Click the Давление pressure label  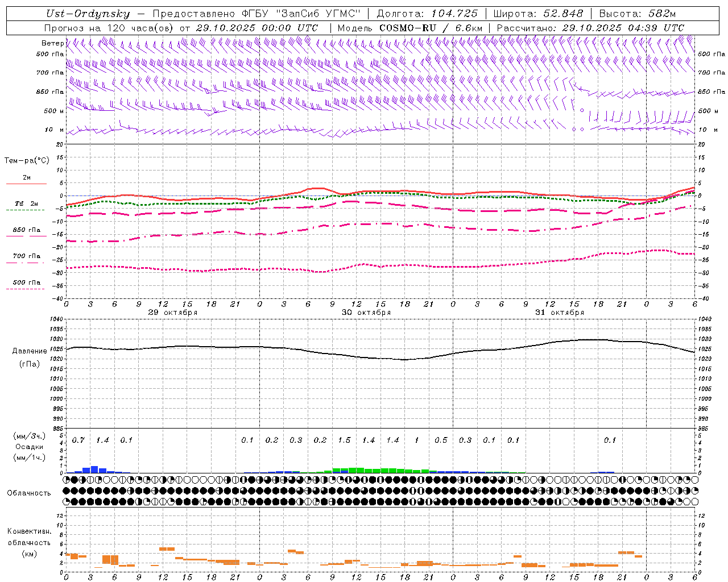30,351
